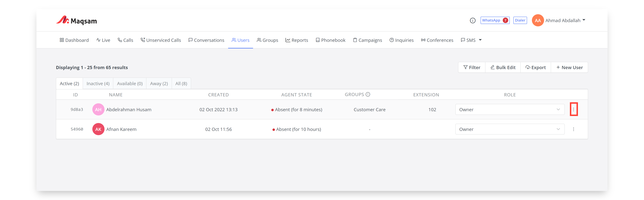Viewport: 644px width, 200px height.
Task: Click created date 02 Oct 2022 13:13
Action: pos(219,110)
